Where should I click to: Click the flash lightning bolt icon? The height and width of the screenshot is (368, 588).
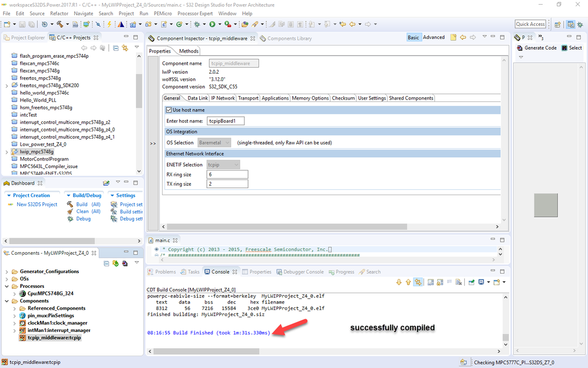pos(110,24)
